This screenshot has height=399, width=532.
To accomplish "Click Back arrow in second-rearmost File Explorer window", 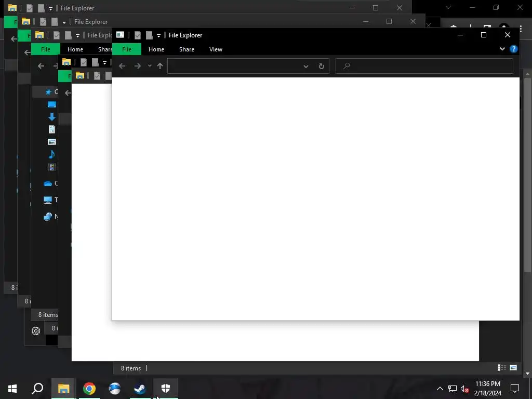I will (x=28, y=52).
